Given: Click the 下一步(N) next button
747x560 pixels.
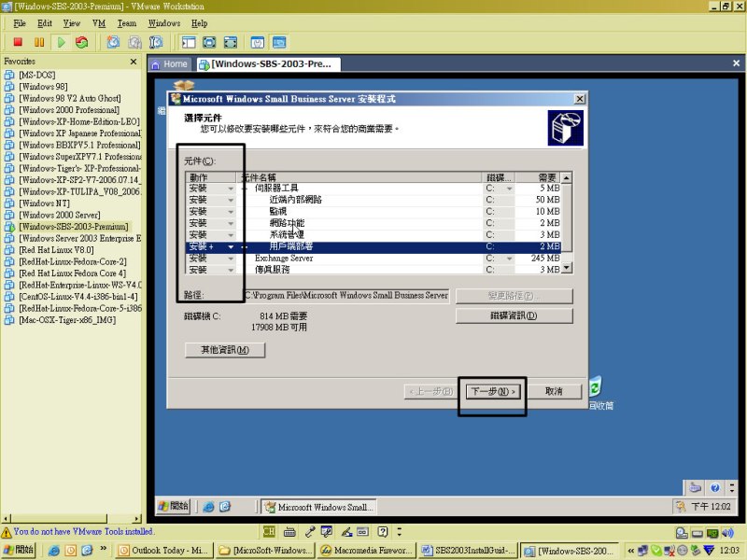Looking at the screenshot, I should click(493, 391).
